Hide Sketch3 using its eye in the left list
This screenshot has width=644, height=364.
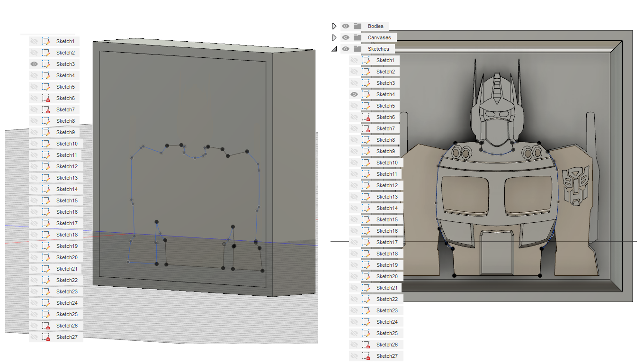point(34,64)
